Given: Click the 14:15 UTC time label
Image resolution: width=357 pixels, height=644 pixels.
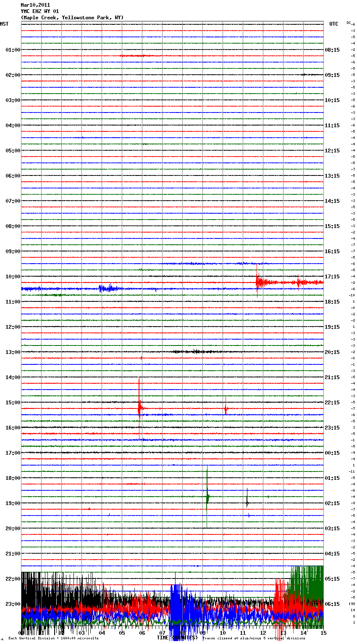Looking at the screenshot, I should tap(332, 201).
